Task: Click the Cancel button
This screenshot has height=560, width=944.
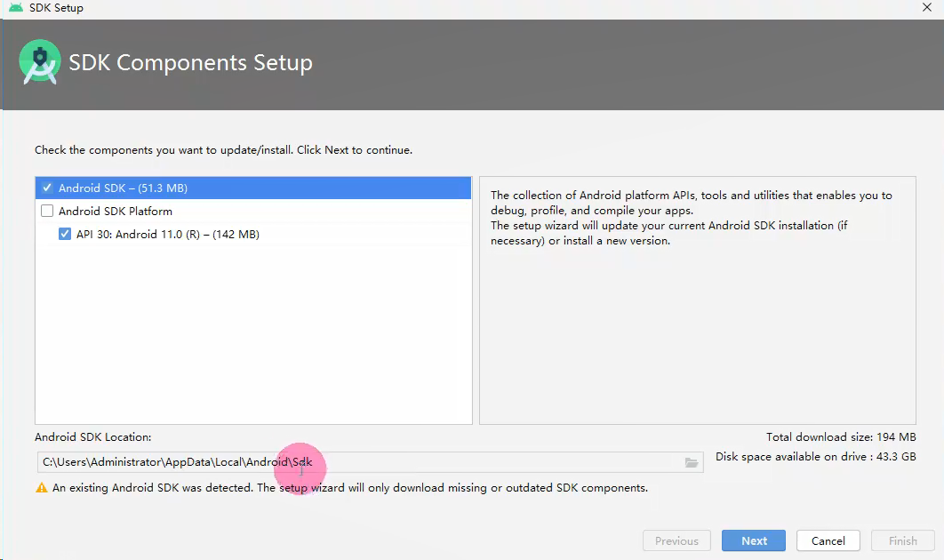Action: pos(828,540)
